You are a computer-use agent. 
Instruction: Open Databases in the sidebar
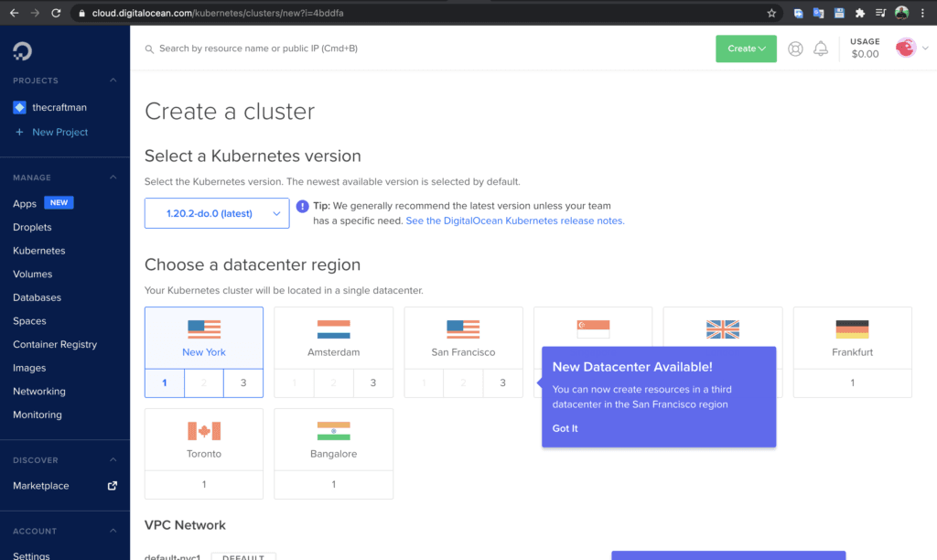pyautogui.click(x=37, y=297)
